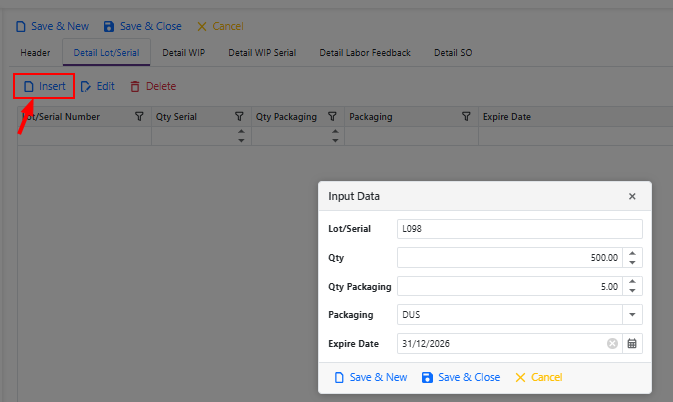
Task: Click the Insert toolbar button
Action: (x=44, y=86)
